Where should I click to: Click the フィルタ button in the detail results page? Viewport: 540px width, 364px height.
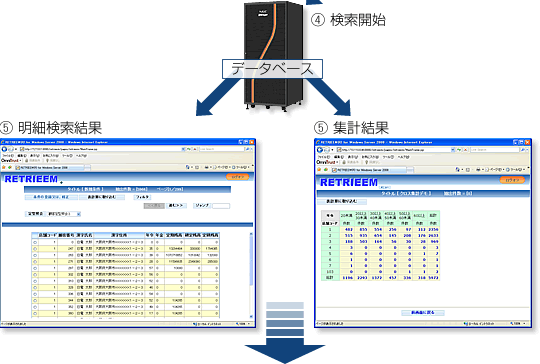coord(142,197)
